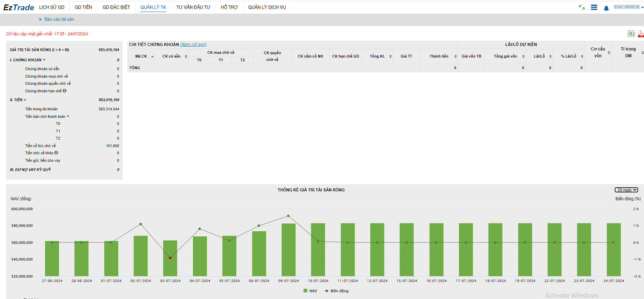Image resolution: width=644 pixels, height=299 pixels.
Task: Select the 24/07/2024 NAV bar
Action: (614, 250)
